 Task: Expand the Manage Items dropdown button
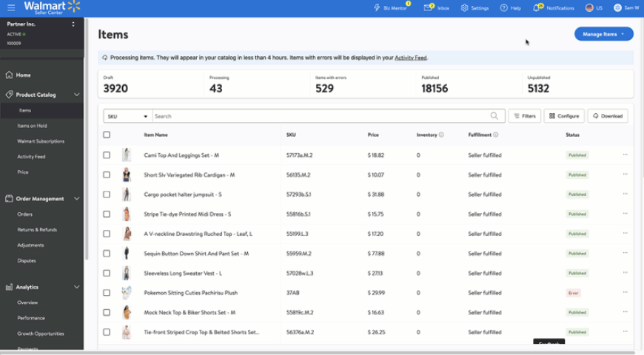(603, 34)
